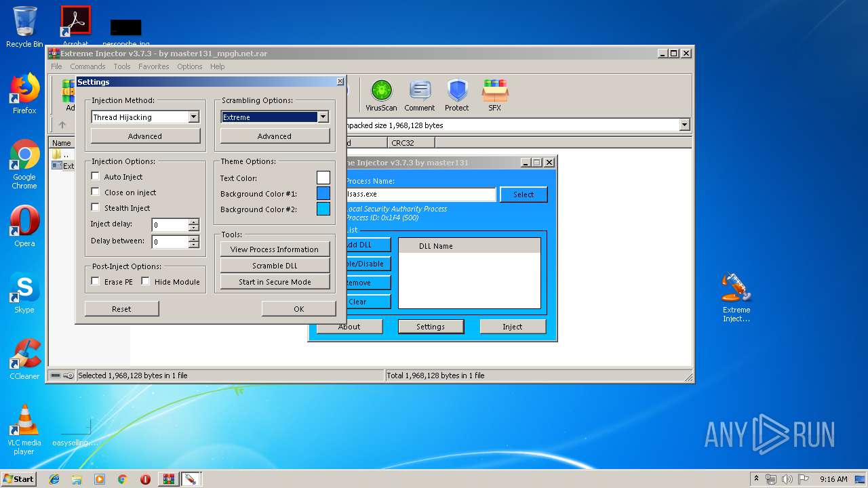Open WinRAR Options menu

(x=190, y=66)
